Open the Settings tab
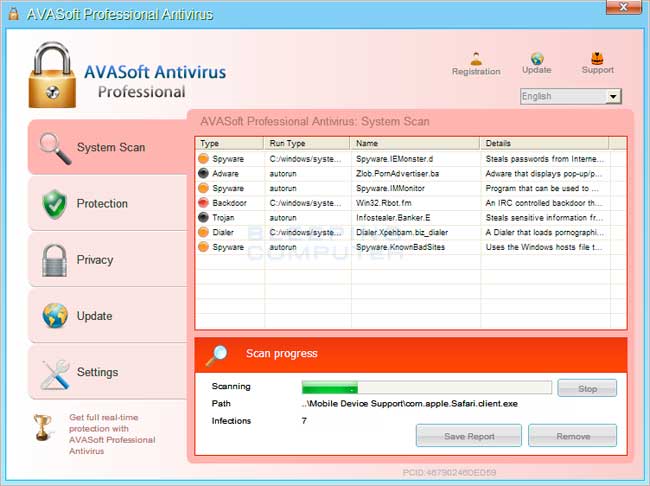Screen dimensions: 650x486 pos(108,372)
